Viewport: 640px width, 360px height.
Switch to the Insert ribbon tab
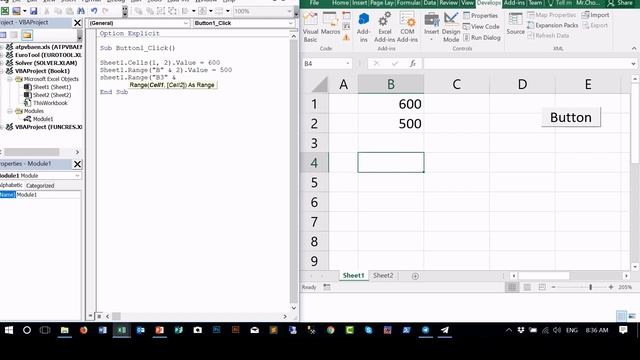point(360,3)
